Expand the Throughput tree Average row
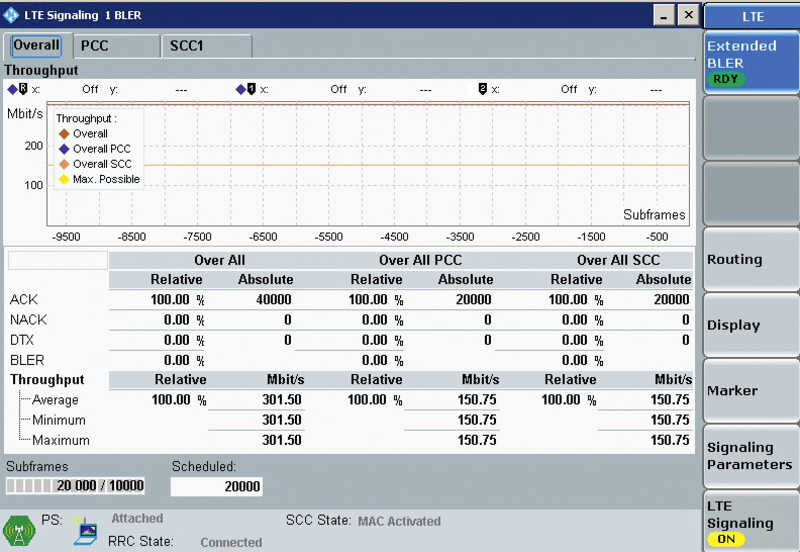 tap(55, 400)
